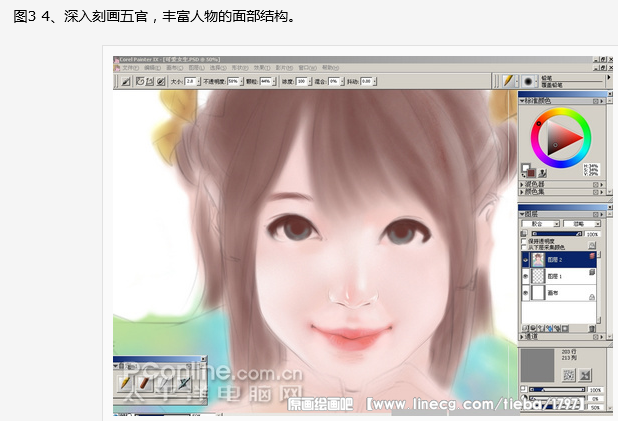Expand the 颜色集 color sets panel
Viewport: 618px width, 421px height.
[522, 192]
